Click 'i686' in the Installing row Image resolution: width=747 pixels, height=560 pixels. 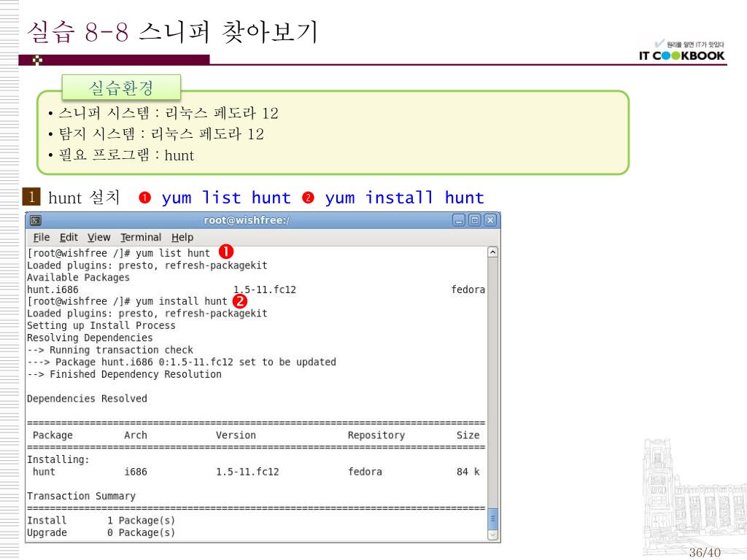point(136,472)
